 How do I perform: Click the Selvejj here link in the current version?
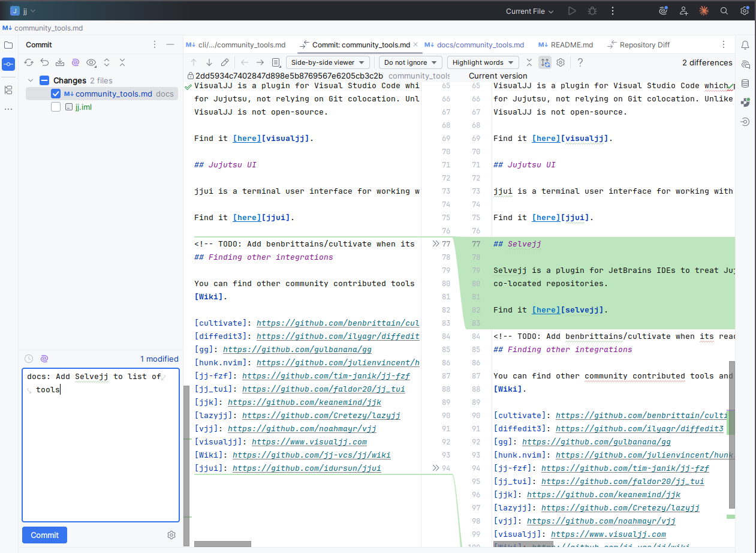(546, 310)
